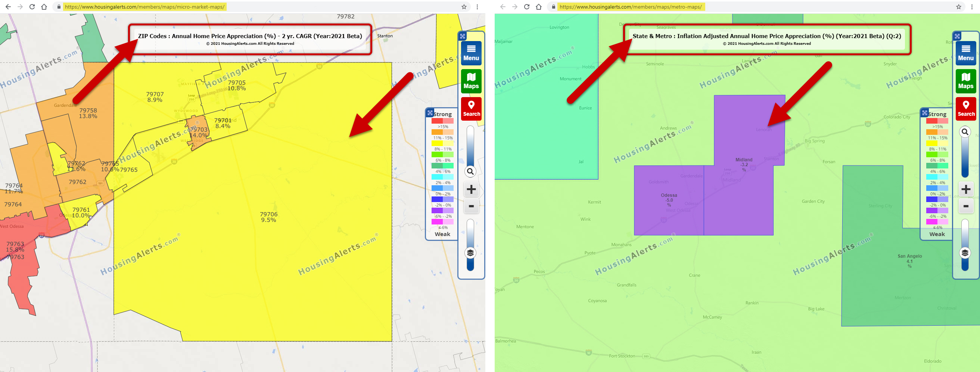Select ZIP 79761 region labeled 10.0%
This screenshot has height=372, width=980.
coord(81,213)
